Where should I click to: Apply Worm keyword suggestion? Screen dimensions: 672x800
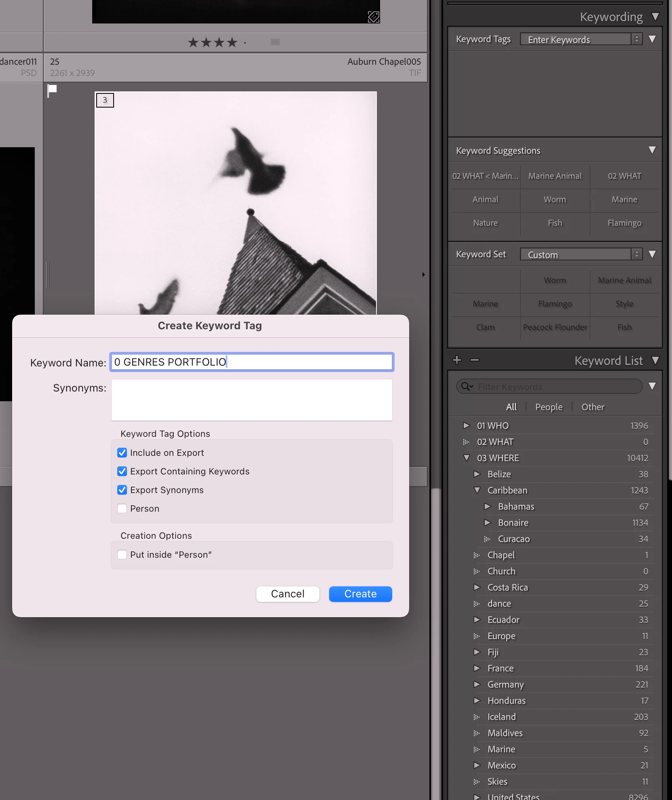click(x=555, y=199)
